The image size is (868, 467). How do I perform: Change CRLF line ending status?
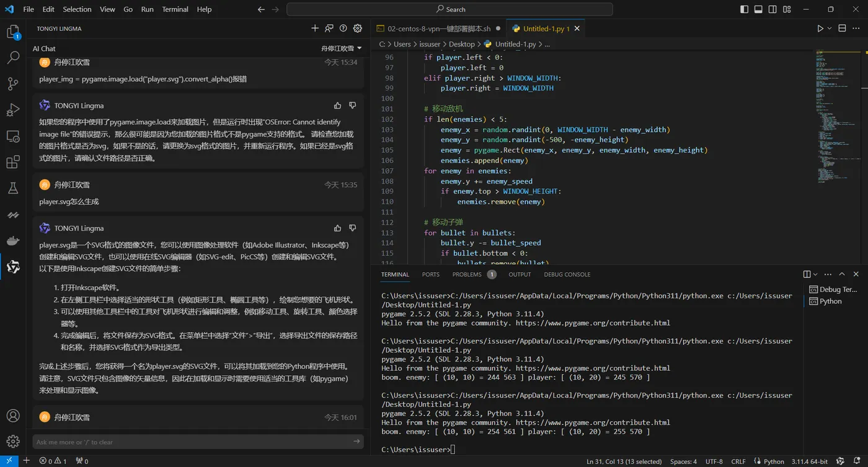click(738, 461)
